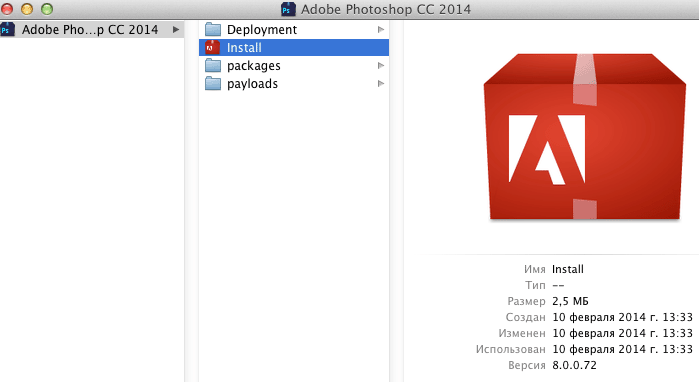Screen dimensions: 699x382
Task: Click the Создан label
Action: click(x=525, y=317)
